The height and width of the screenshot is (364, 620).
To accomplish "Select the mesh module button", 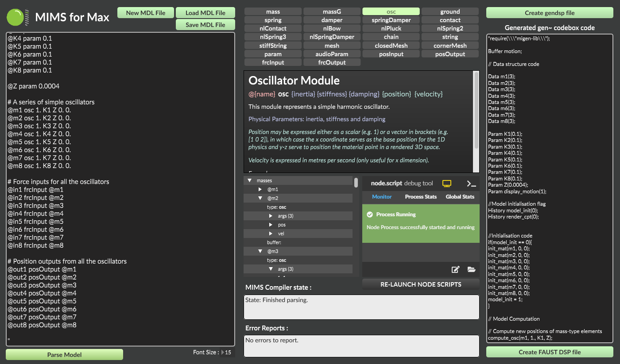I will click(x=332, y=46).
